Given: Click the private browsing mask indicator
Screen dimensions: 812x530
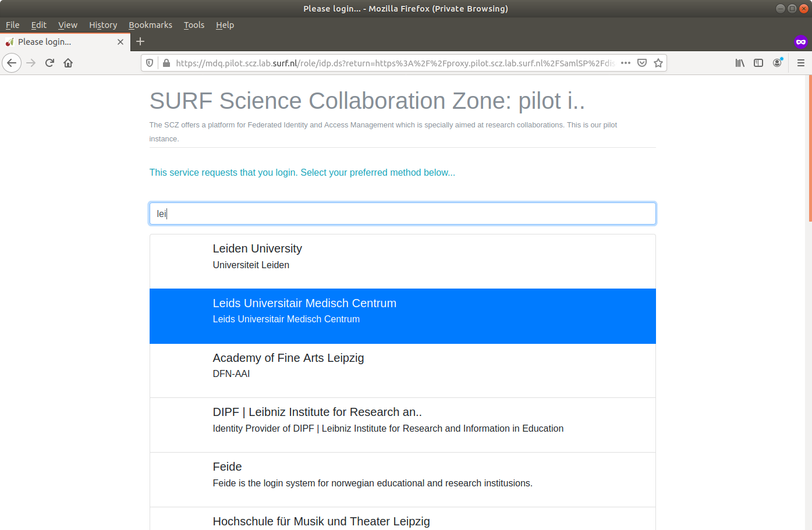Looking at the screenshot, I should pos(801,41).
